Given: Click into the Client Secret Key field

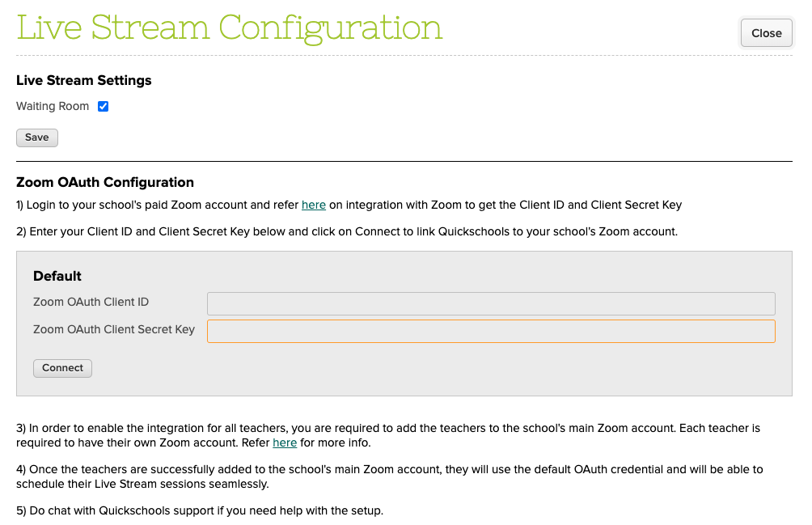Looking at the screenshot, I should click(x=491, y=332).
